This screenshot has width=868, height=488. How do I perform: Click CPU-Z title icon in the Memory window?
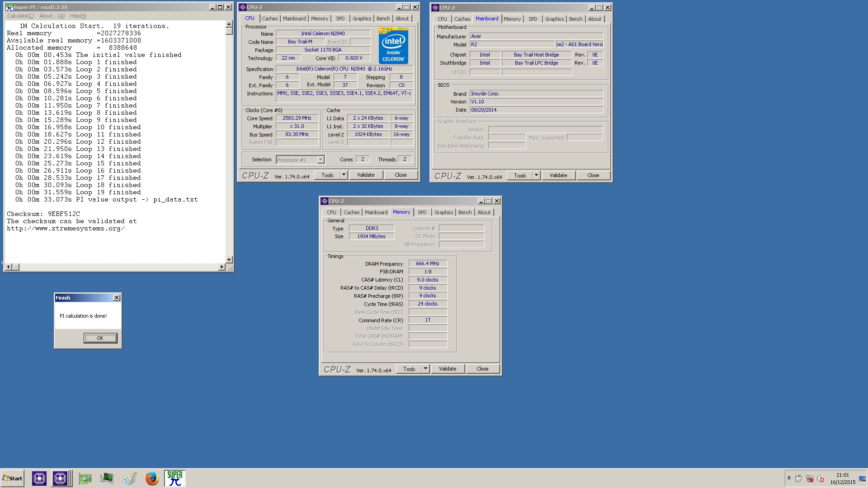point(325,201)
